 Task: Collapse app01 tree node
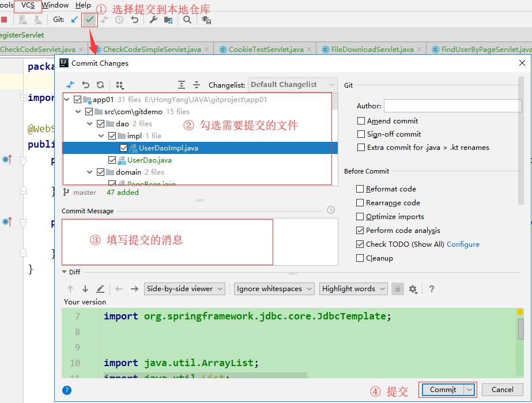[x=67, y=100]
